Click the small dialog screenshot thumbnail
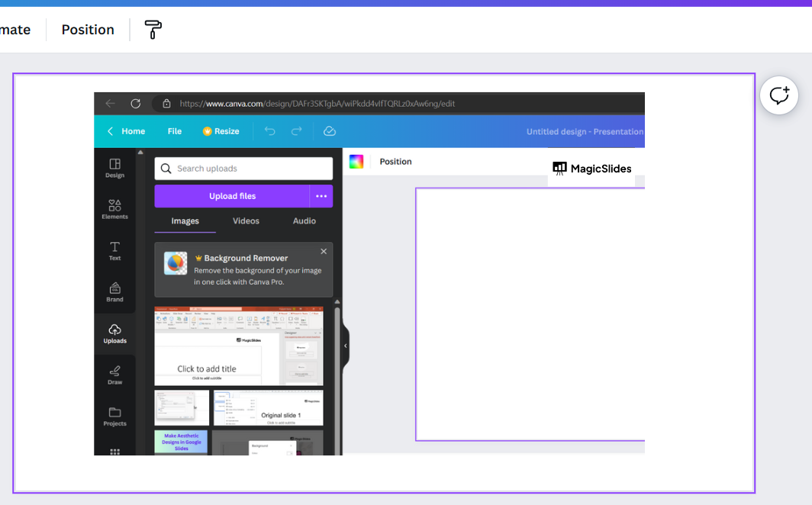Screen dimensions: 812x505 182,407
